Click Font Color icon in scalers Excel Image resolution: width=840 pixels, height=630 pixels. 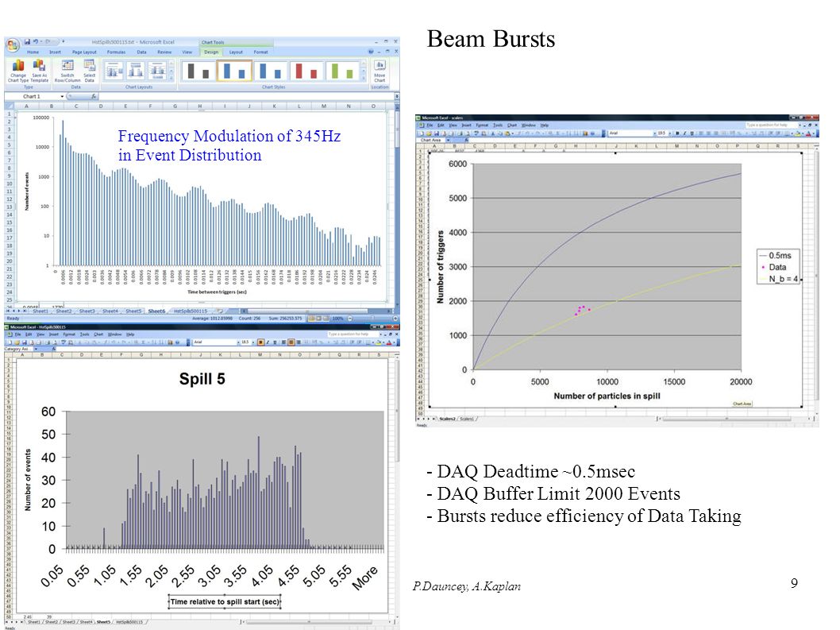point(809,133)
